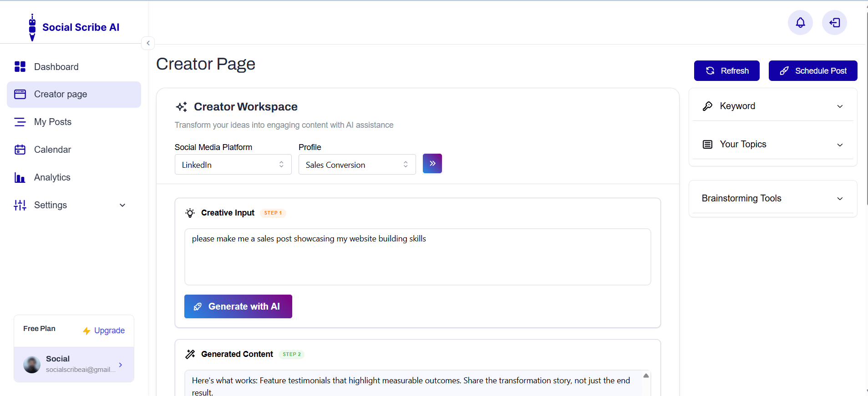Click the Keyword key icon
868x396 pixels.
707,106
